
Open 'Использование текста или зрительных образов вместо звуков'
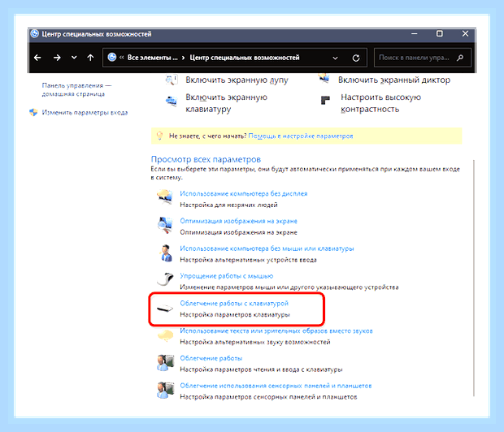pyautogui.click(x=276, y=330)
